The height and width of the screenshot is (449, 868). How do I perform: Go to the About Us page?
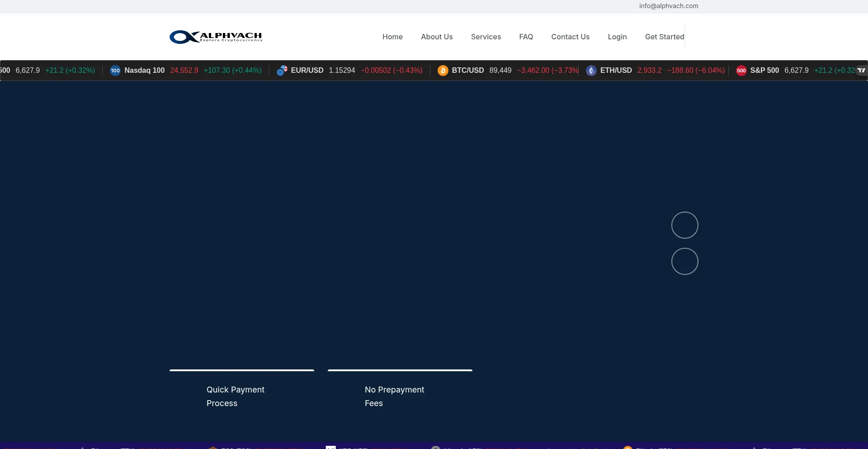pos(437,37)
